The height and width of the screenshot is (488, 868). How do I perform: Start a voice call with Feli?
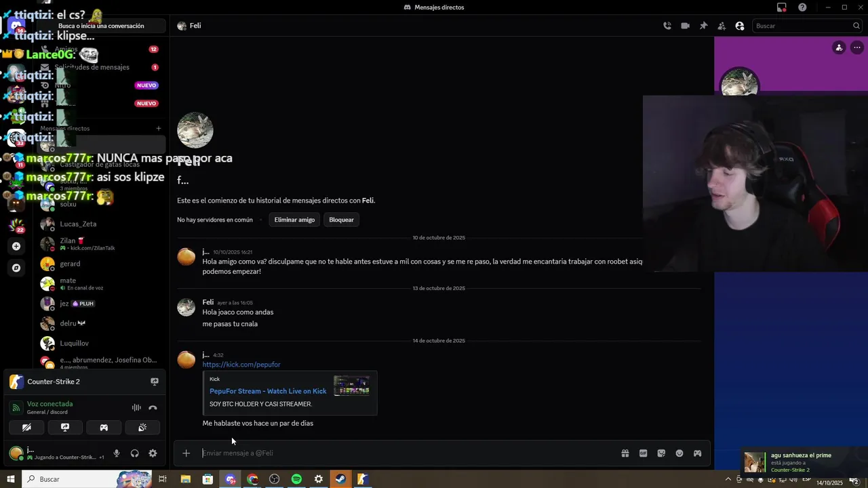coord(667,26)
